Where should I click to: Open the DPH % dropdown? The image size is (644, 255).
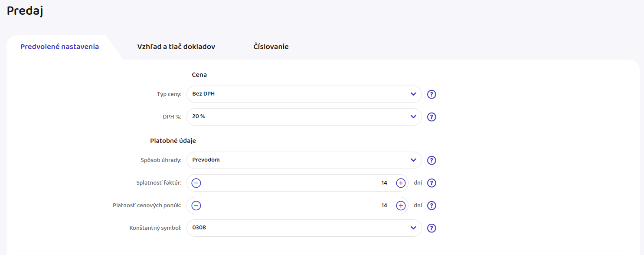pyautogui.click(x=304, y=117)
